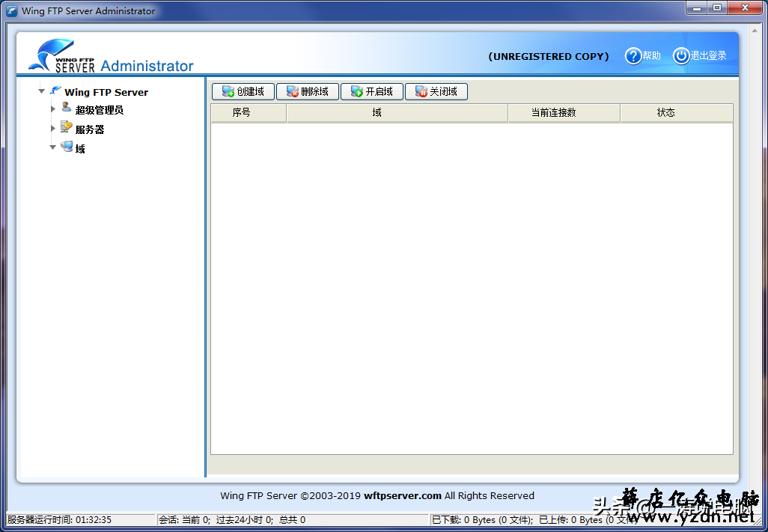
Task: Open the wftpserver.com link in footer
Action: click(x=403, y=496)
